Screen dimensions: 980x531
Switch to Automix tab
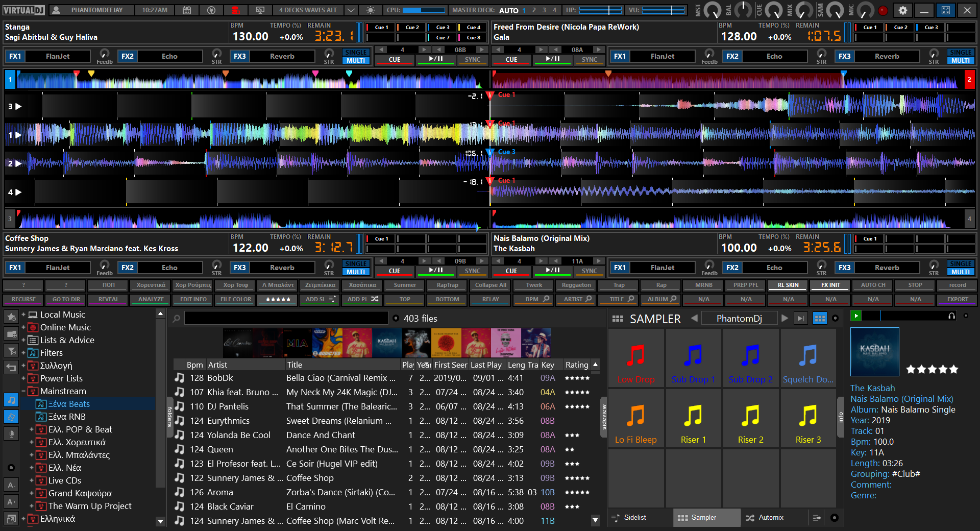coord(771,518)
